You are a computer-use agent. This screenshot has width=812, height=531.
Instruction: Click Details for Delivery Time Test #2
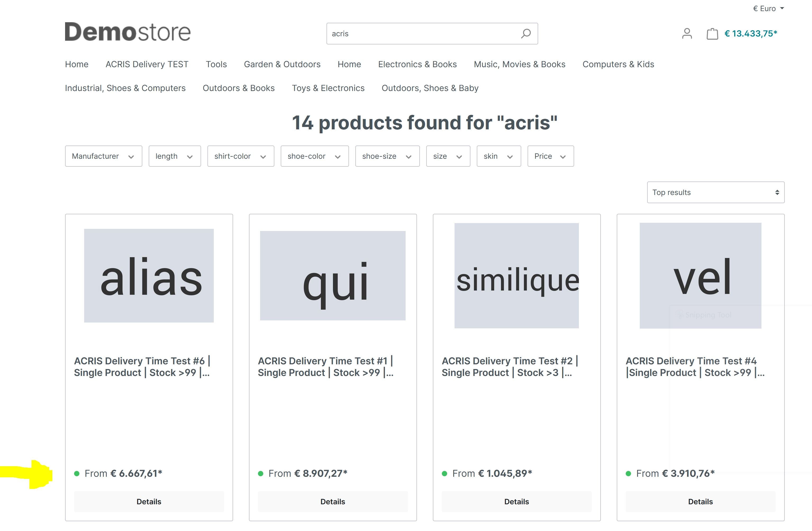point(516,502)
